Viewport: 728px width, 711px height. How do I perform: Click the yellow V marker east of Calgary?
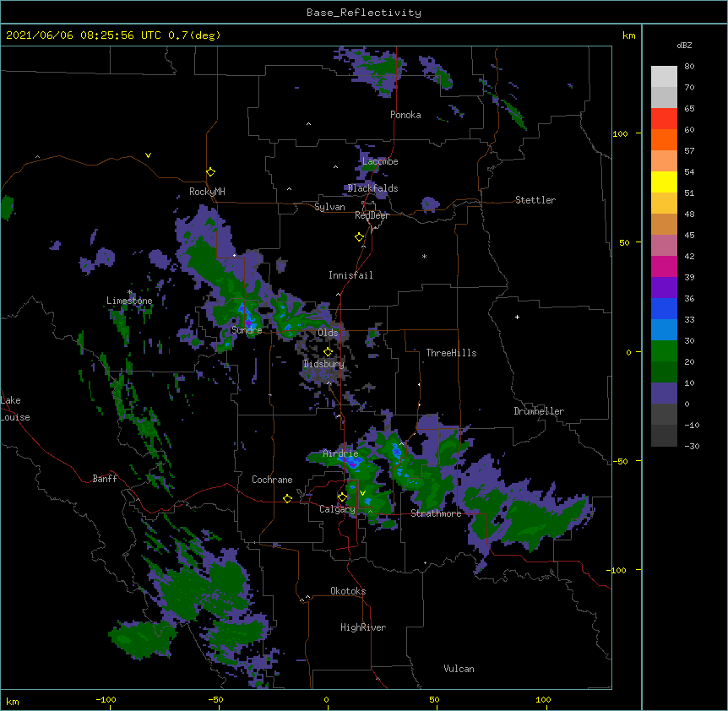[x=362, y=493]
